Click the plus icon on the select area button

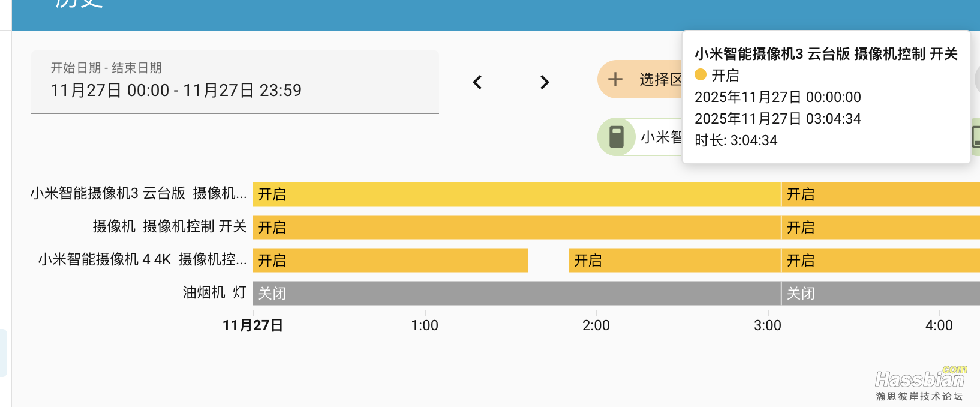pos(615,79)
